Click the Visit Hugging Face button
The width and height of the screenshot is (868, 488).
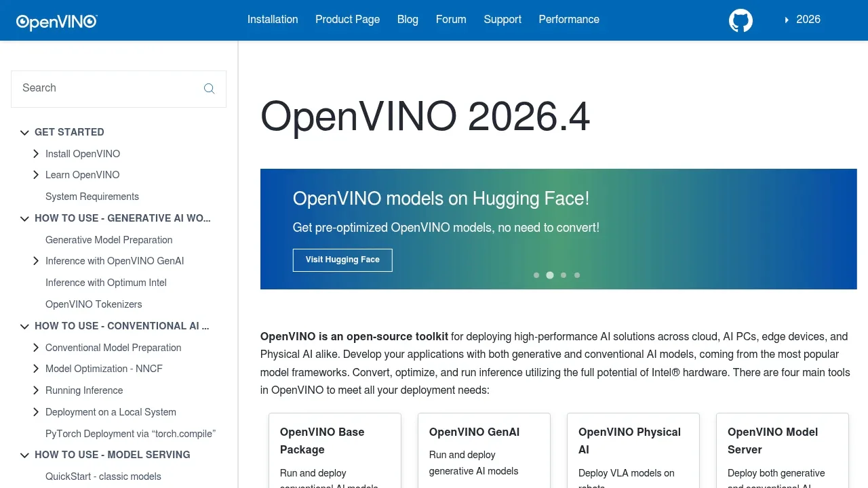point(342,260)
